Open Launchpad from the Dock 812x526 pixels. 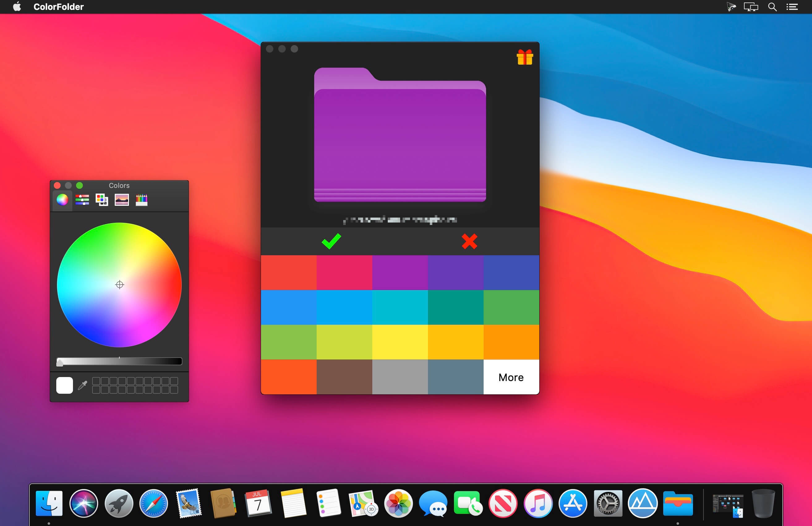[x=119, y=503]
